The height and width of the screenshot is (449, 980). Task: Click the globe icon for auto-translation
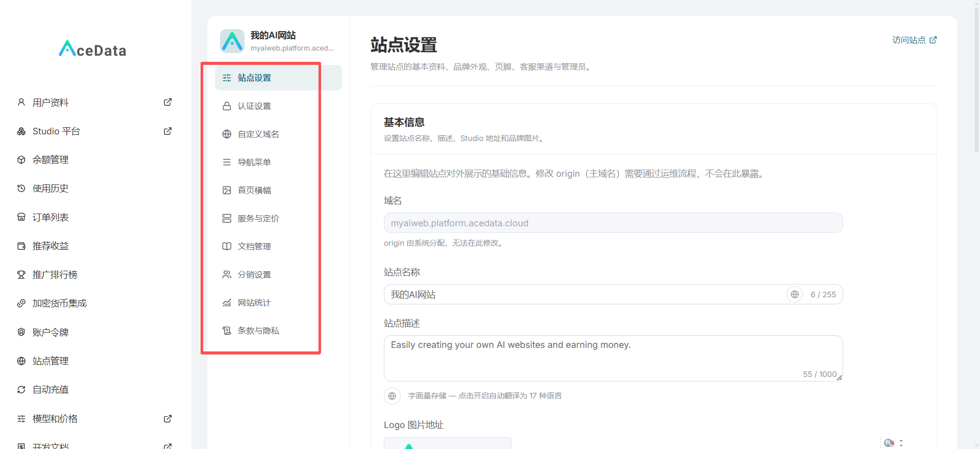click(x=392, y=396)
